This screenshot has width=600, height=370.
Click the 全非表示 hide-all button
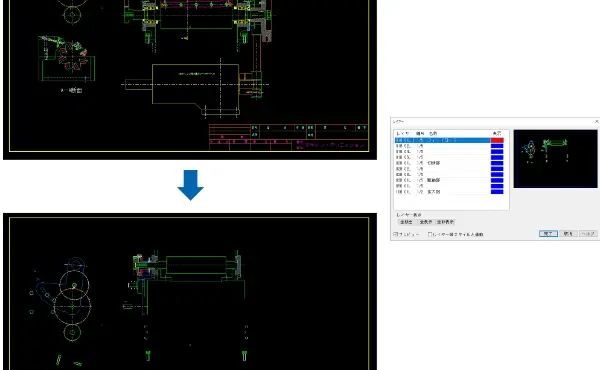click(445, 222)
